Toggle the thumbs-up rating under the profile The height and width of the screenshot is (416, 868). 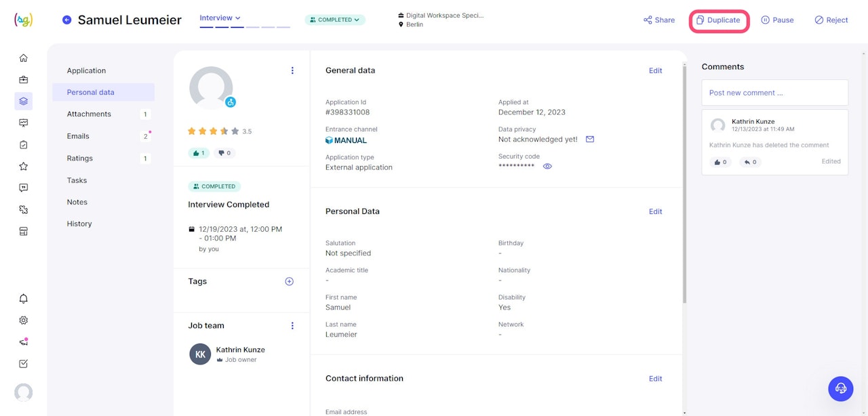click(199, 153)
